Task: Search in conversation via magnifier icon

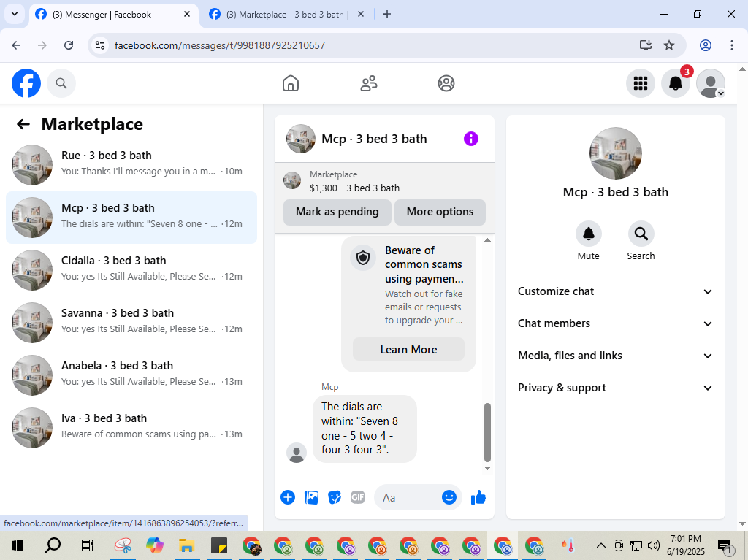Action: coord(641,234)
